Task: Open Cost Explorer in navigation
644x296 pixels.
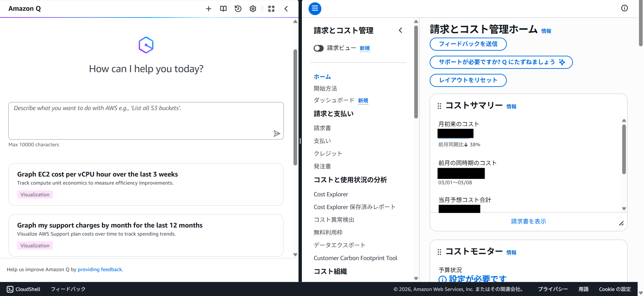Action: 331,194
